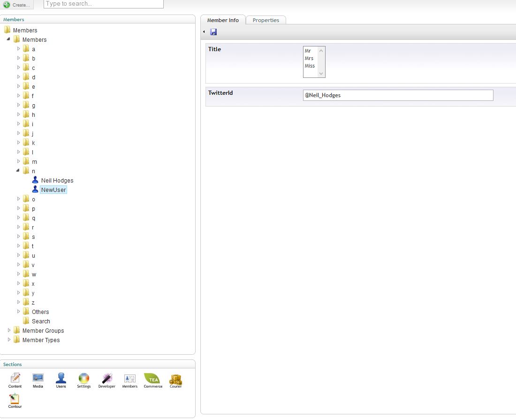Open the Contour section
Screen dimensions: 516x420
[15, 400]
